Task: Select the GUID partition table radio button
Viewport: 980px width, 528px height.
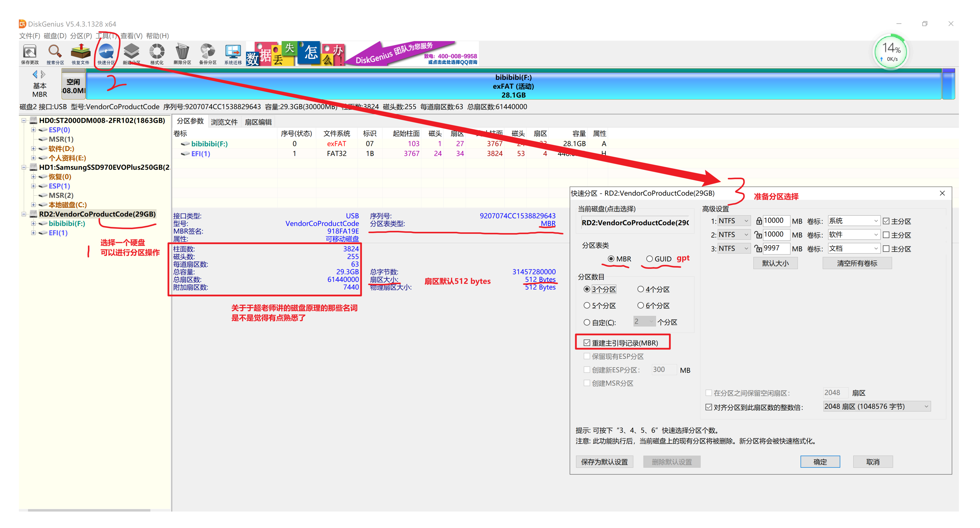Action: 649,259
